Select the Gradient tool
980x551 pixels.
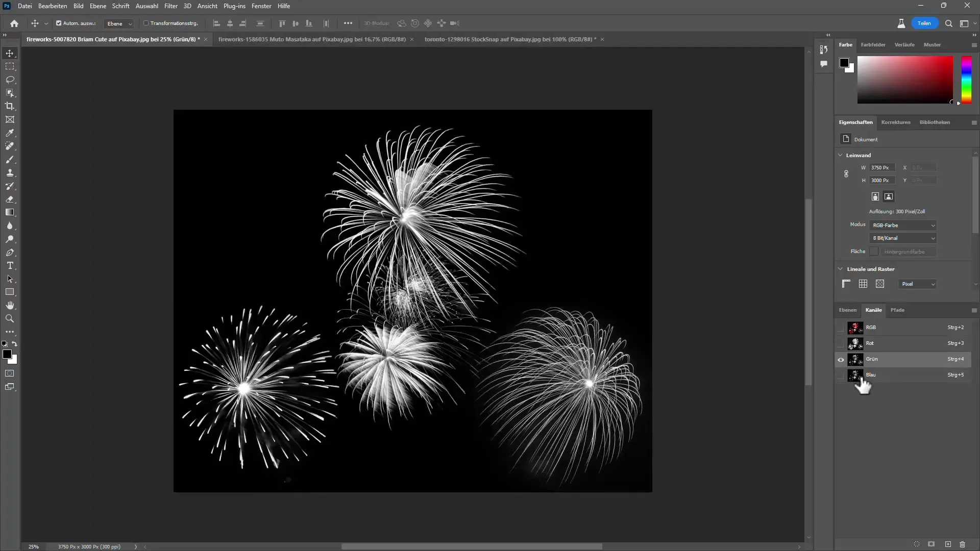(10, 212)
